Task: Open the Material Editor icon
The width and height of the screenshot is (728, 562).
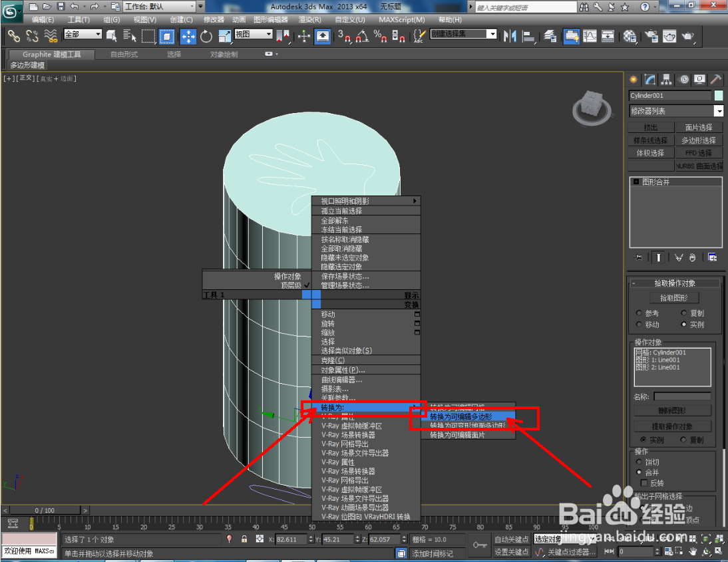Action: pyautogui.click(x=630, y=36)
